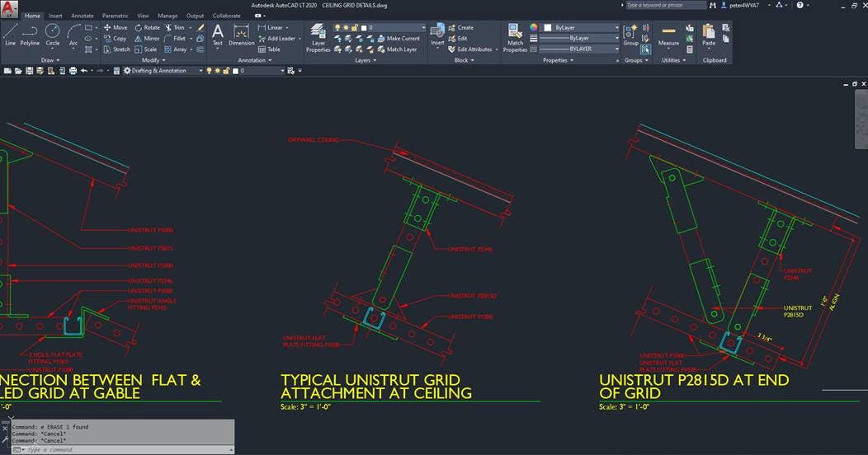Activate the Copy command
868x455 pixels.
(x=116, y=38)
